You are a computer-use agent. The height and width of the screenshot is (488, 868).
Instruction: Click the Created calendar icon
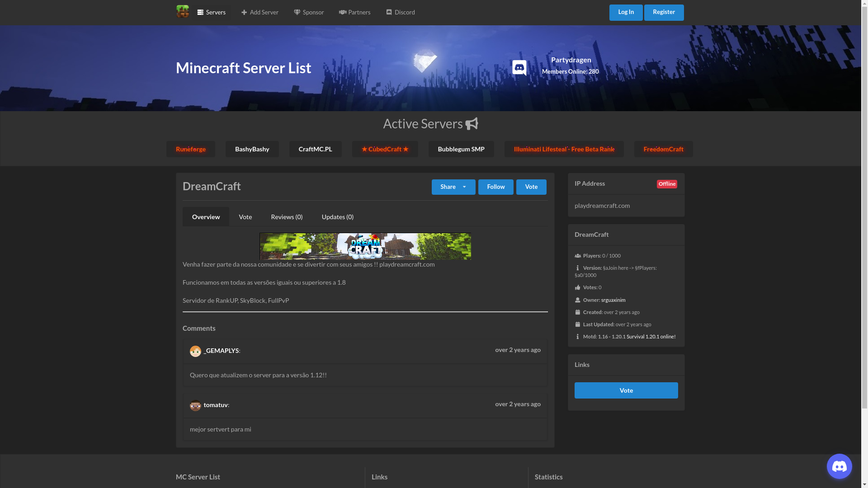click(578, 312)
